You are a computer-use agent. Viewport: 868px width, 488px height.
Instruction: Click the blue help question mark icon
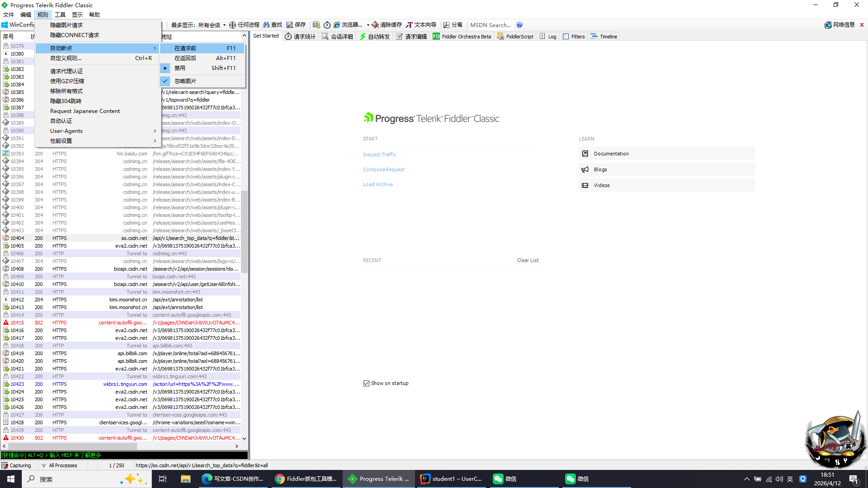(x=519, y=25)
